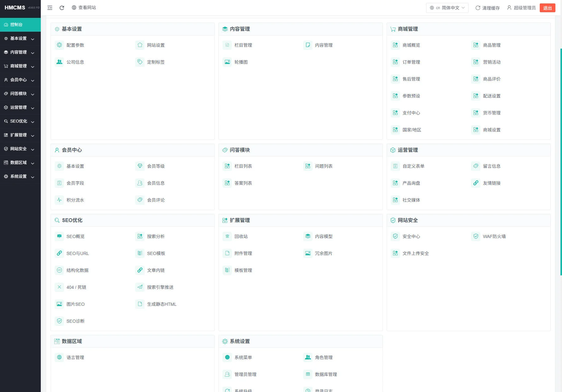Click the trash icon beside 回收站
The width and height of the screenshot is (562, 392).
tap(227, 236)
